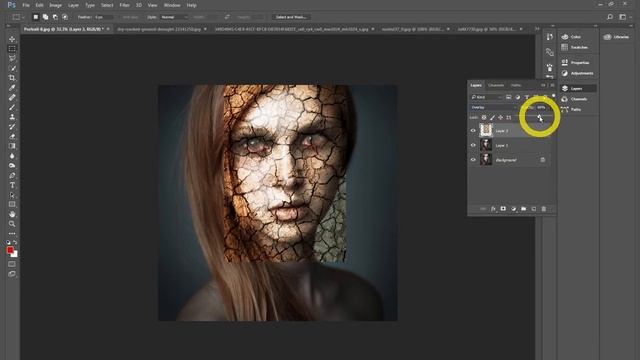640x360 pixels.
Task: Change screen mode icon at toolbox bottom
Action: [x=12, y=274]
